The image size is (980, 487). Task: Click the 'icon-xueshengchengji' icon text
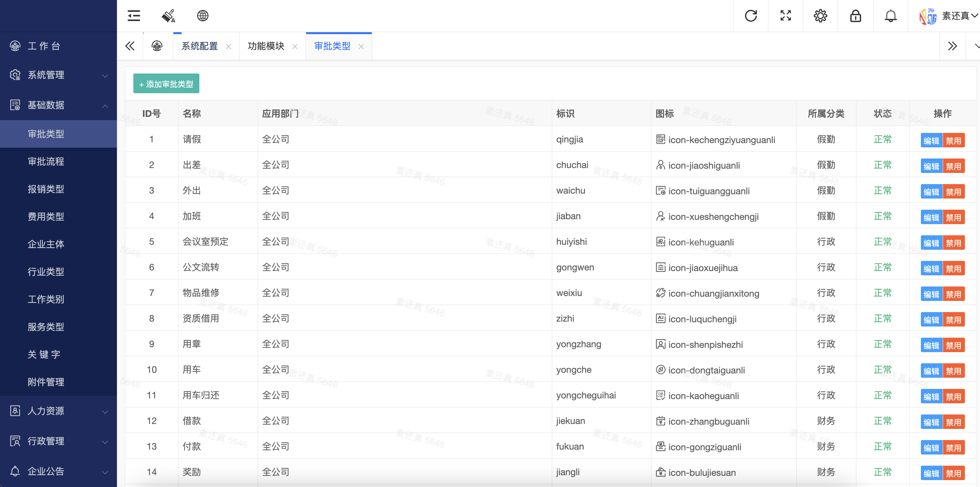coord(713,217)
